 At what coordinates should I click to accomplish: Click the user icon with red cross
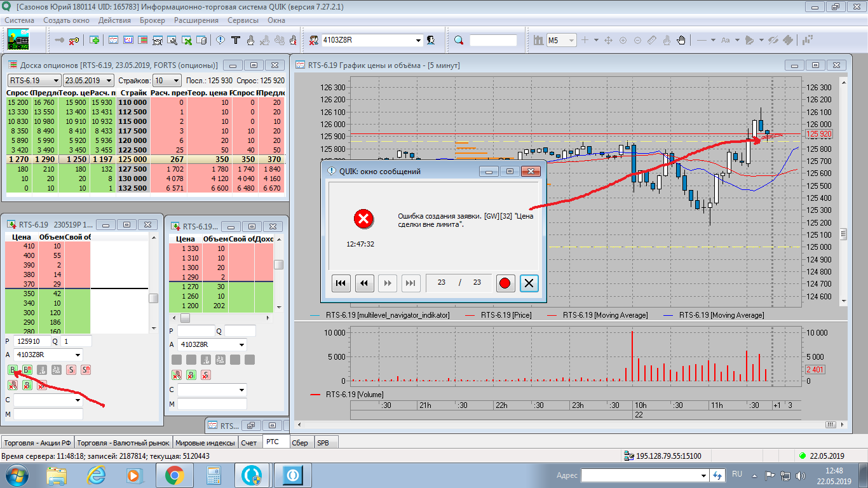(314, 40)
